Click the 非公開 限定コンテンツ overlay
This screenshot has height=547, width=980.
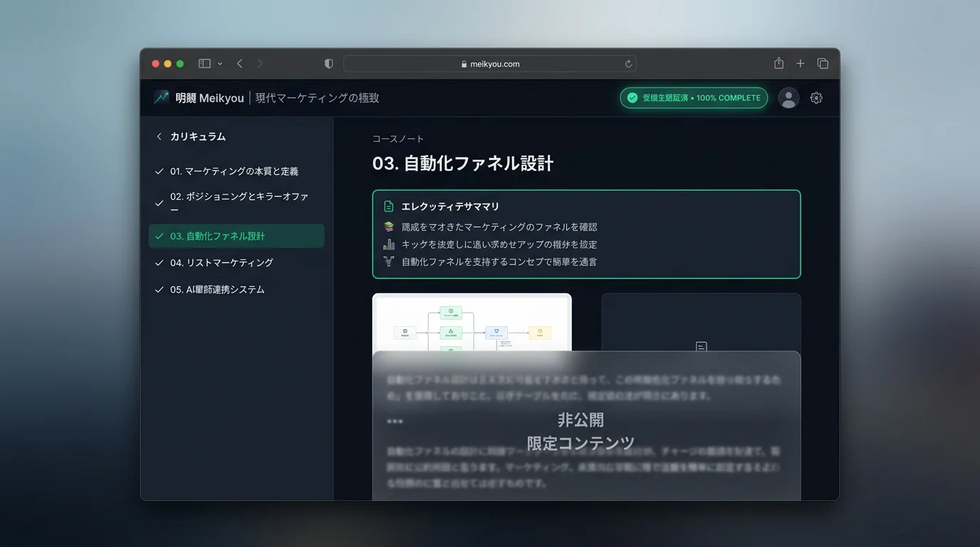click(x=586, y=426)
